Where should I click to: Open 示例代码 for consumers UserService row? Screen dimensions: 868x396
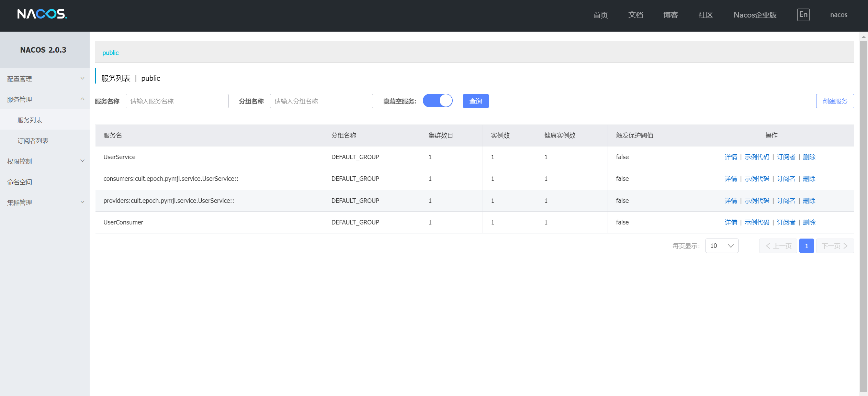coord(757,179)
